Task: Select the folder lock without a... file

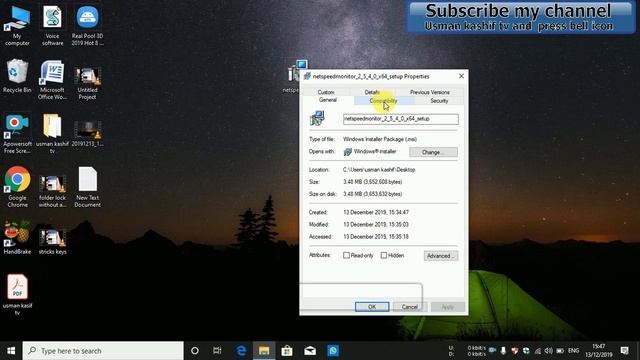Action: [52, 191]
